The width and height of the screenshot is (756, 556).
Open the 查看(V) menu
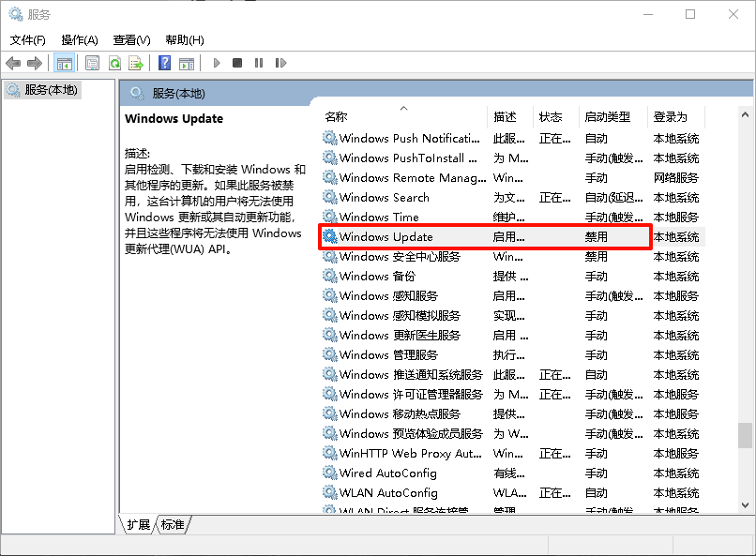click(x=131, y=40)
